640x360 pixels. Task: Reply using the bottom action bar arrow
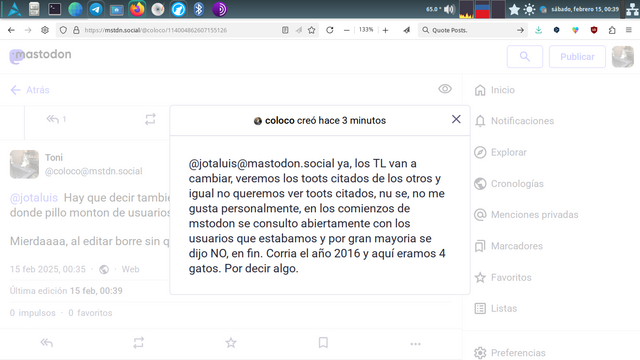(47, 342)
